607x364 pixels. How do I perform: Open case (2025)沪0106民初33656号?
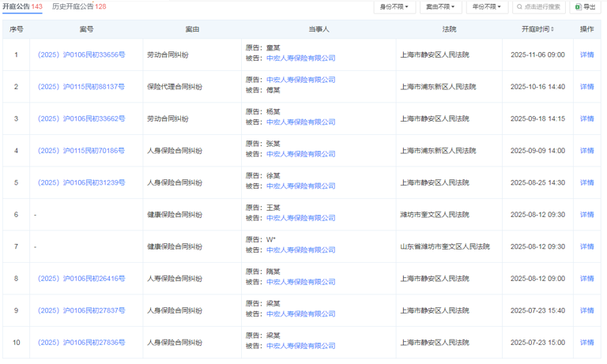pos(81,54)
